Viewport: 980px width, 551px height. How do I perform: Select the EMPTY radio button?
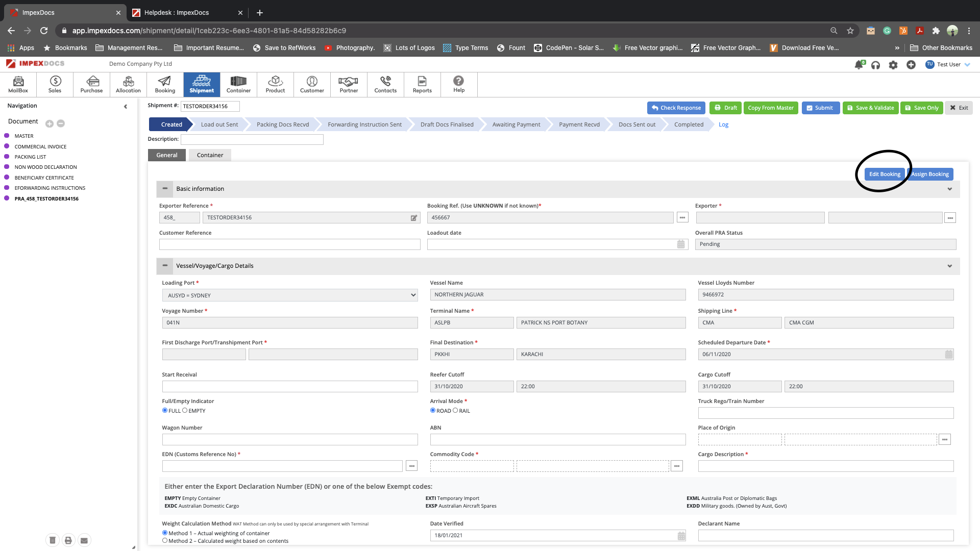click(185, 410)
